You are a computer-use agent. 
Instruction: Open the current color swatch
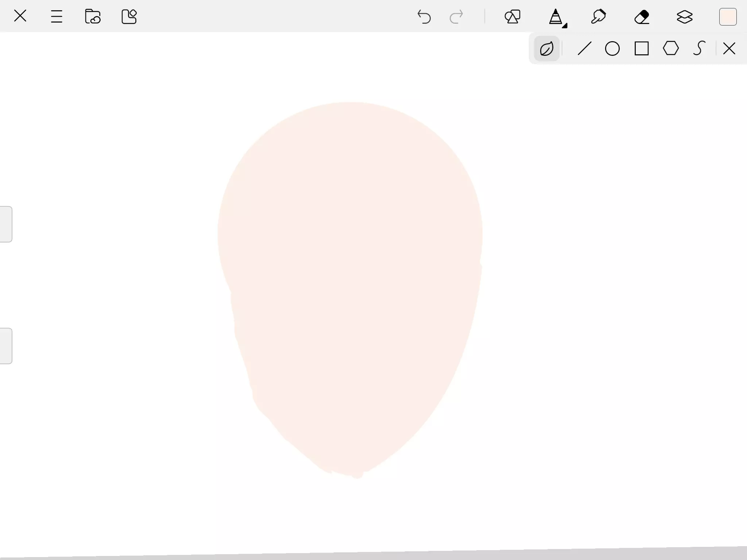pyautogui.click(x=728, y=17)
